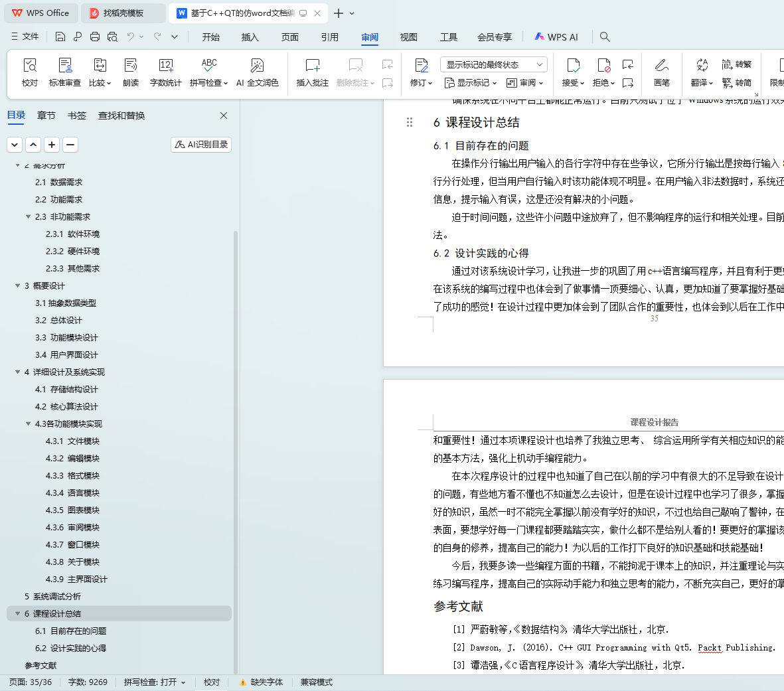Open the 比较 compare documents dropdown
This screenshot has height=691, width=784.
click(x=100, y=72)
